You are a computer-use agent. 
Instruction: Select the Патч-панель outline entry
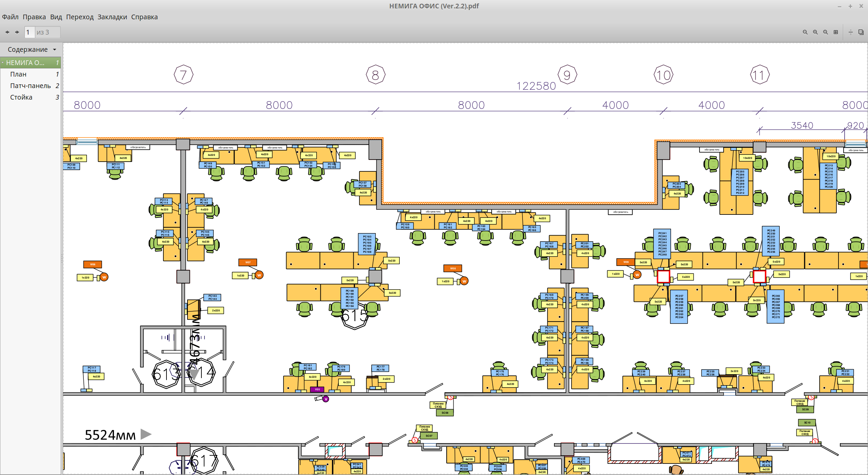pyautogui.click(x=31, y=86)
